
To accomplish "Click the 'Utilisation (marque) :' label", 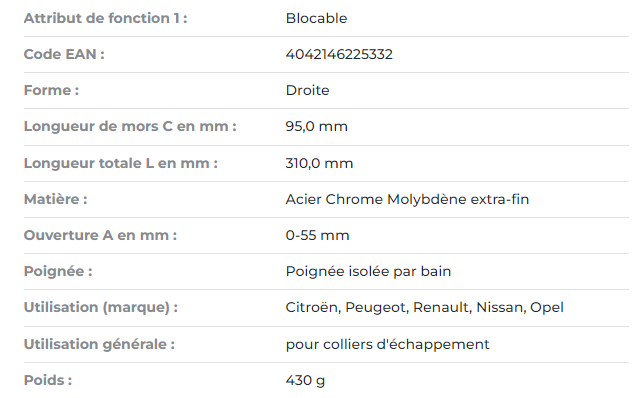I will click(x=101, y=308).
